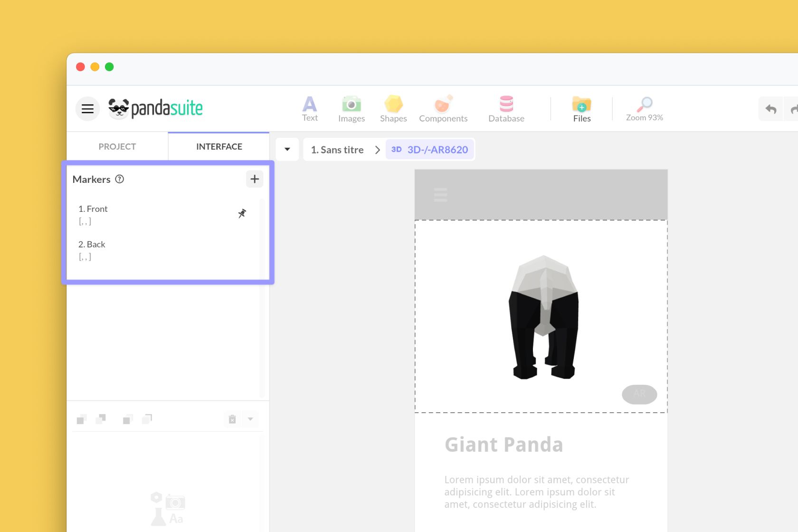The height and width of the screenshot is (532, 798).
Task: Open the Database panel
Action: click(506, 109)
